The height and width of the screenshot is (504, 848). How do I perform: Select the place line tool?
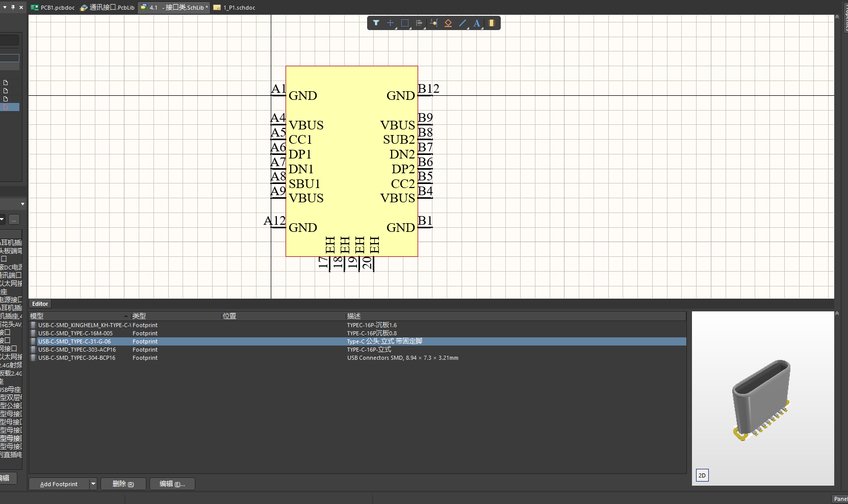click(462, 23)
